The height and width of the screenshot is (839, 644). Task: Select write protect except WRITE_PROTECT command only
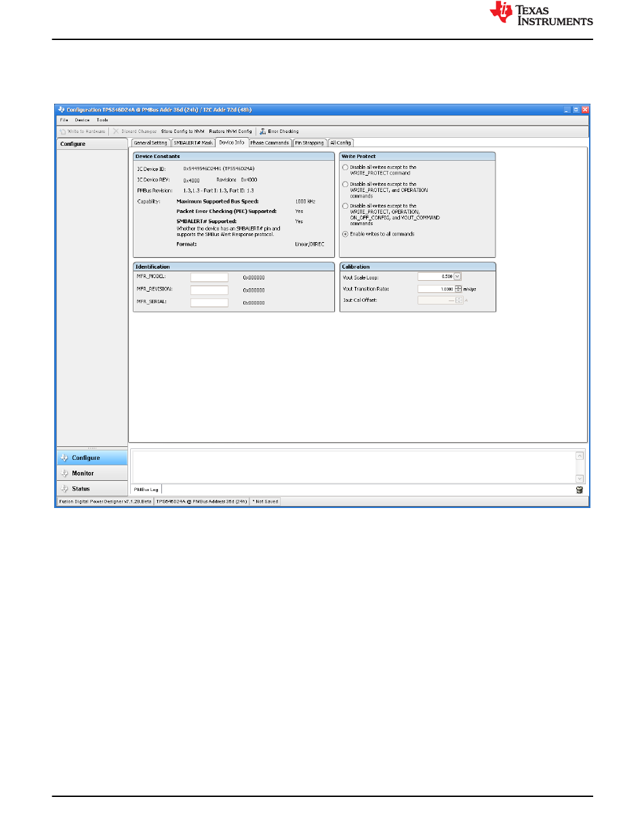point(346,168)
